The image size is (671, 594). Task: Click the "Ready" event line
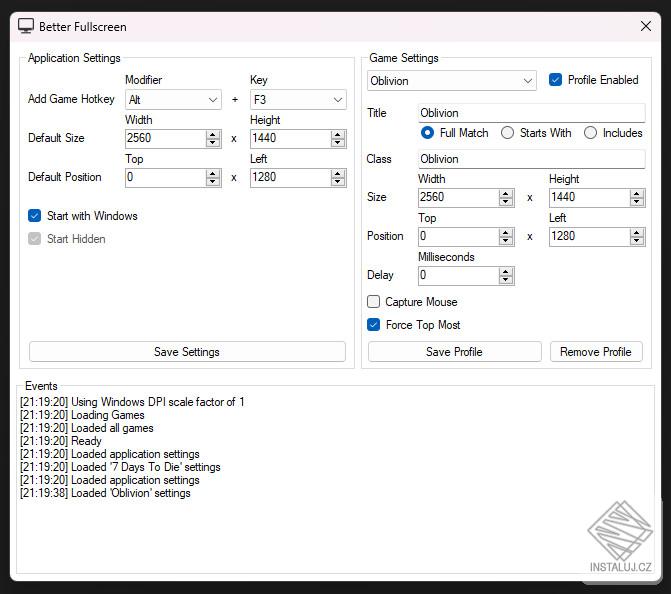(61, 441)
